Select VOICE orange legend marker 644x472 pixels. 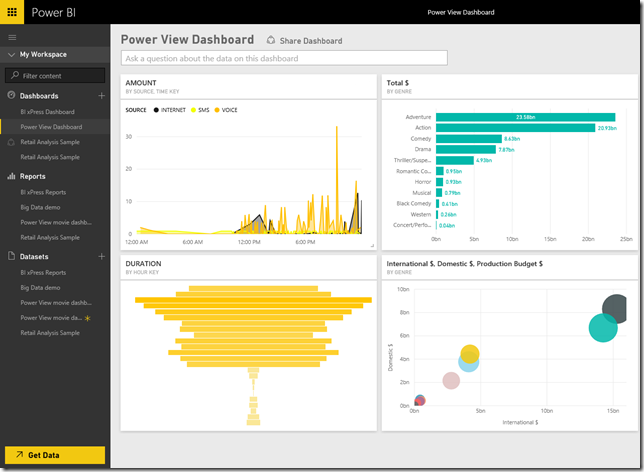point(217,110)
